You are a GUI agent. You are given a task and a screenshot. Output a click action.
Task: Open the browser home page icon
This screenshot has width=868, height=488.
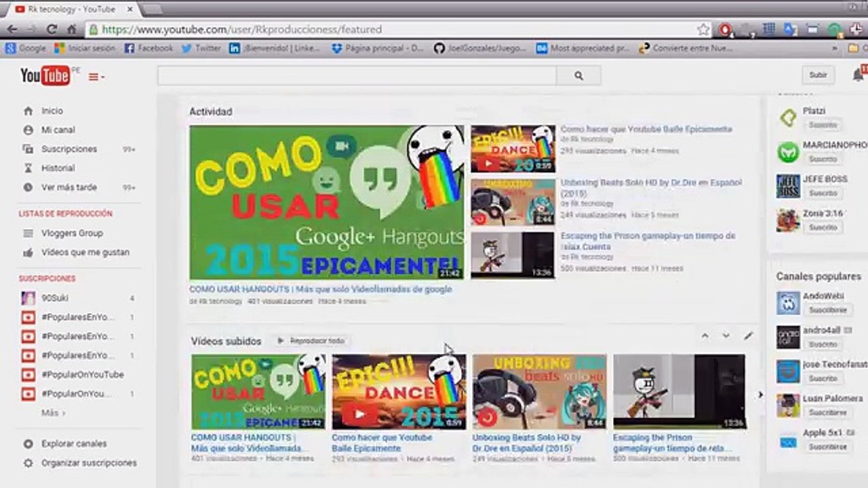click(x=72, y=30)
